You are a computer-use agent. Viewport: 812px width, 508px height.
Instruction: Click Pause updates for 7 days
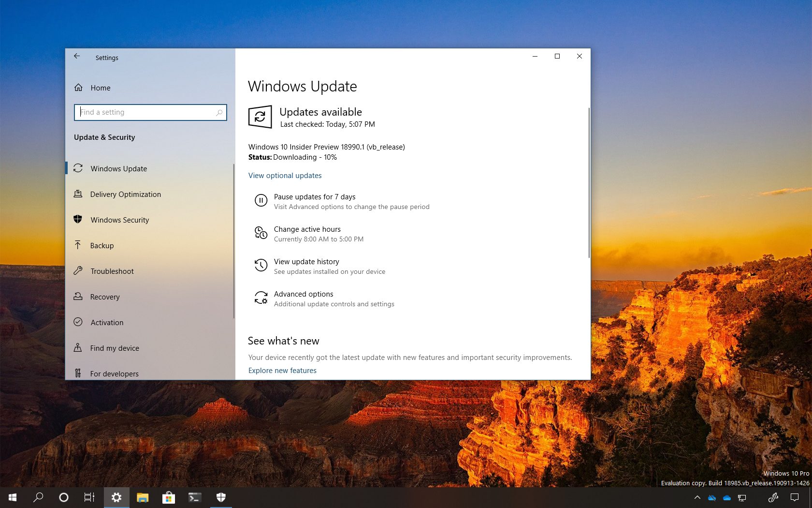tap(315, 197)
